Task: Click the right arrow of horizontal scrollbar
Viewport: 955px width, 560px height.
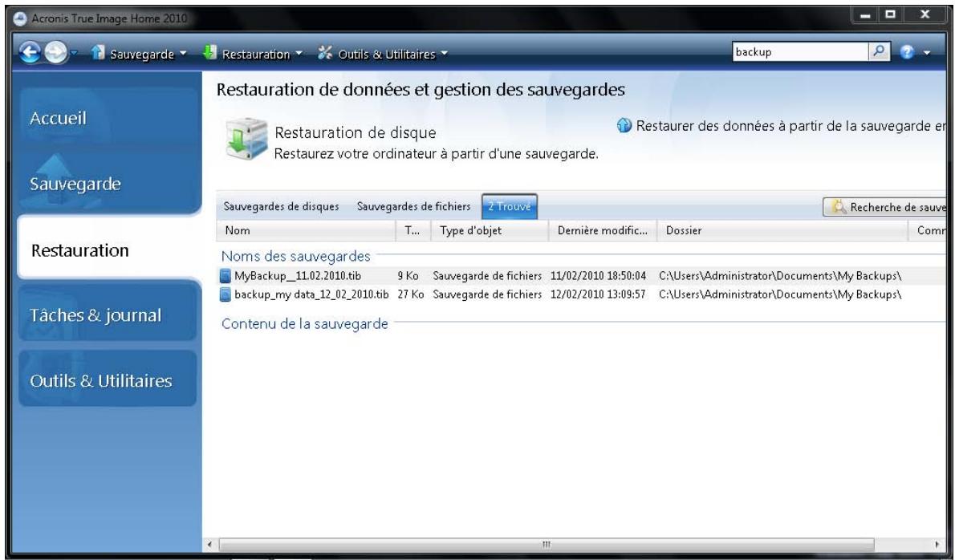Action: pos(937,544)
